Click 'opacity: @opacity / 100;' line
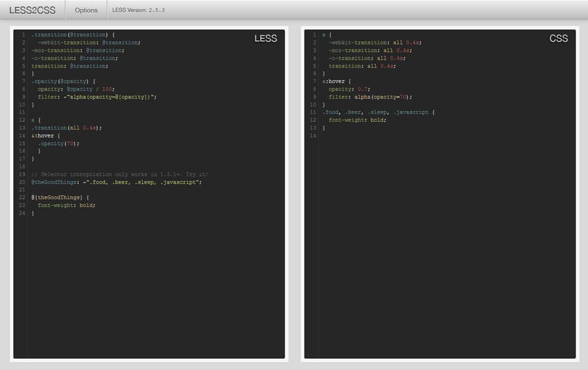The height and width of the screenshot is (370, 588). click(76, 89)
